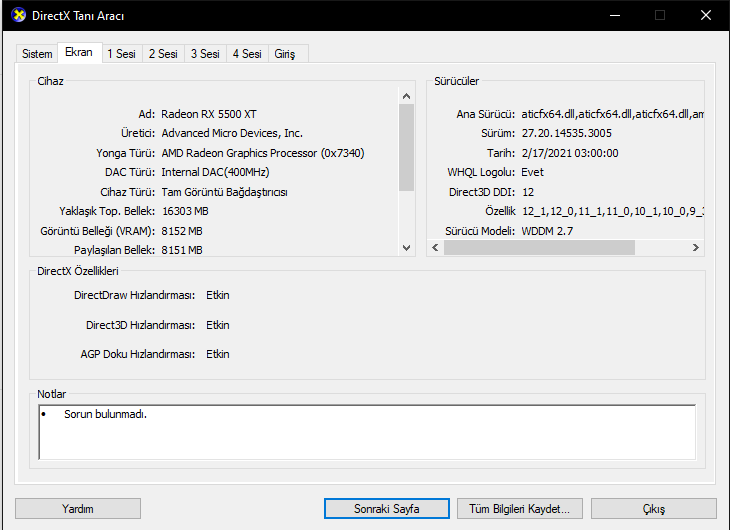Screen dimensions: 730x530
Task: Open the 2 Sesi tab
Action: [x=163, y=54]
